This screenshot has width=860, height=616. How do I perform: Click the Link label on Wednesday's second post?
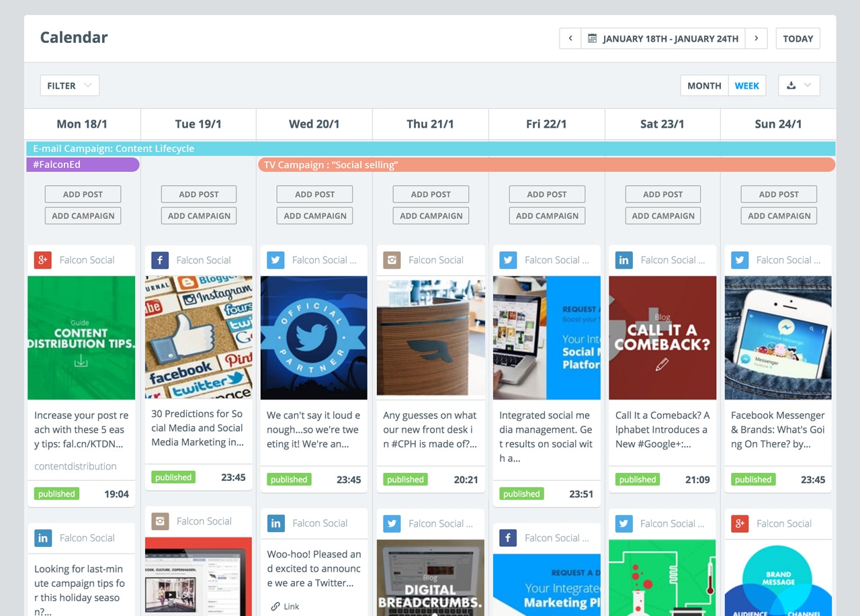[292, 606]
